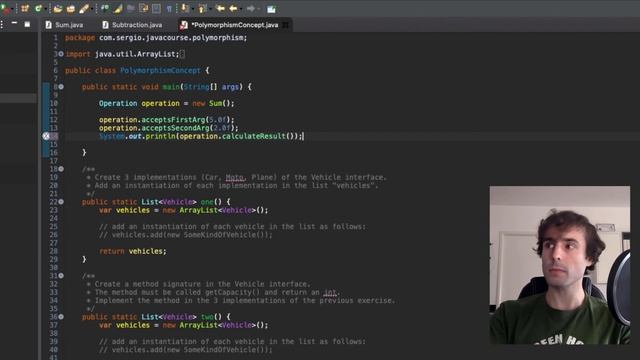
Task: Collapse the two() method at line 36
Action: click(x=61, y=316)
